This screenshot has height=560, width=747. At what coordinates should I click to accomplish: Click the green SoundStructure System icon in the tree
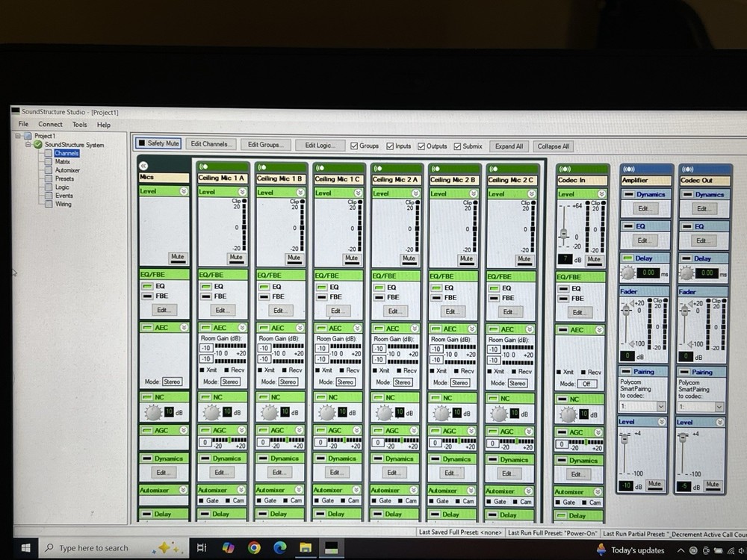[37, 145]
